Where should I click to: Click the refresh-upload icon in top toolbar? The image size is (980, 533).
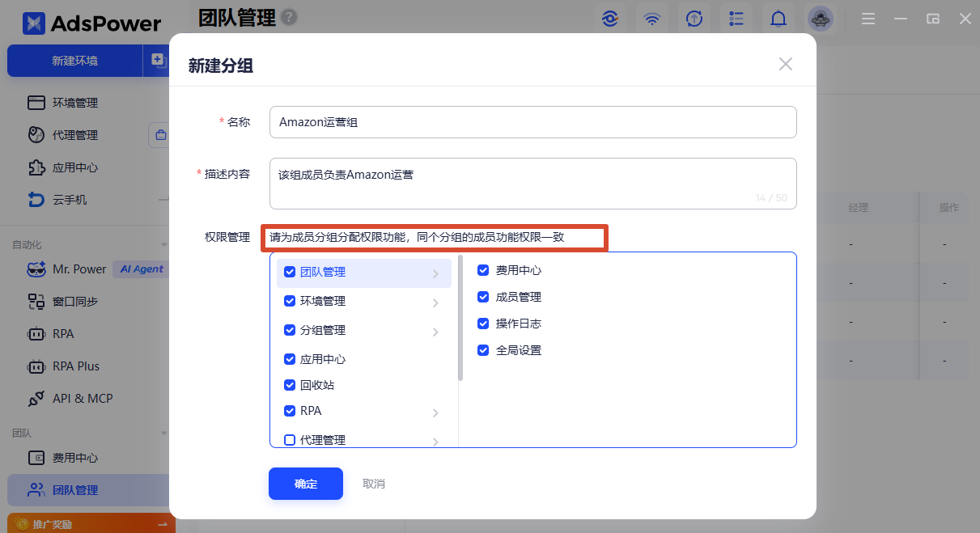(694, 19)
